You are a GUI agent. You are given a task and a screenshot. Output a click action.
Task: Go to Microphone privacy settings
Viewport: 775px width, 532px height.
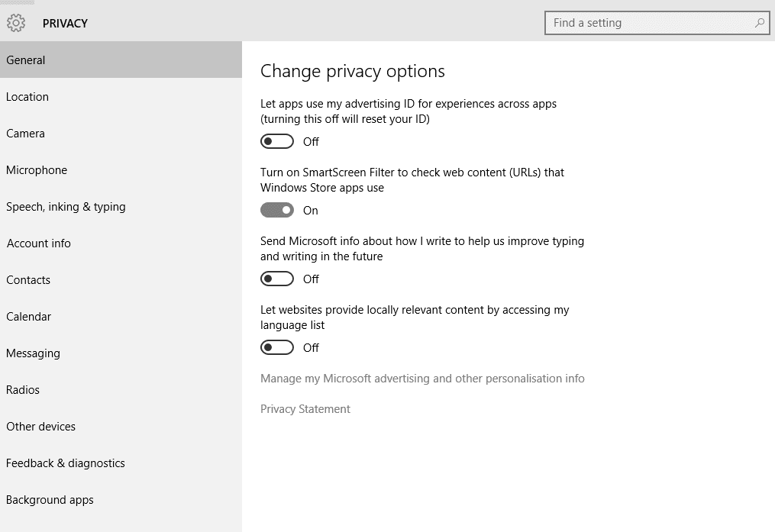point(37,170)
